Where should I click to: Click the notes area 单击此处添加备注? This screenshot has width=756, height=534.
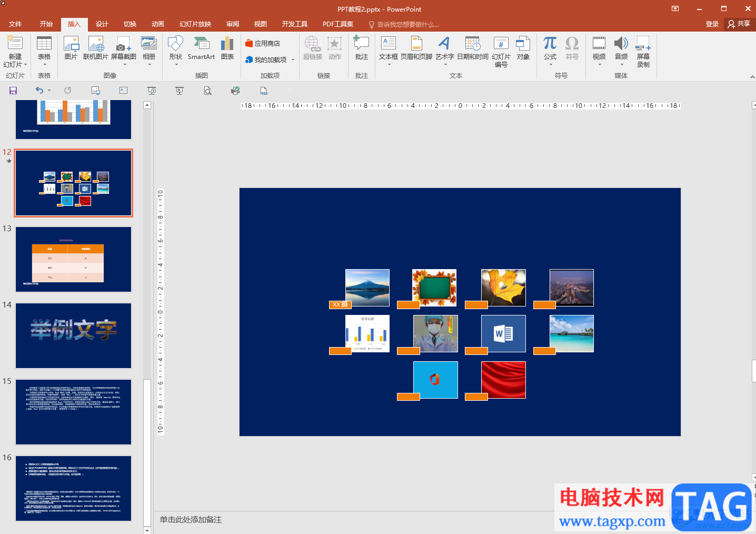(191, 520)
